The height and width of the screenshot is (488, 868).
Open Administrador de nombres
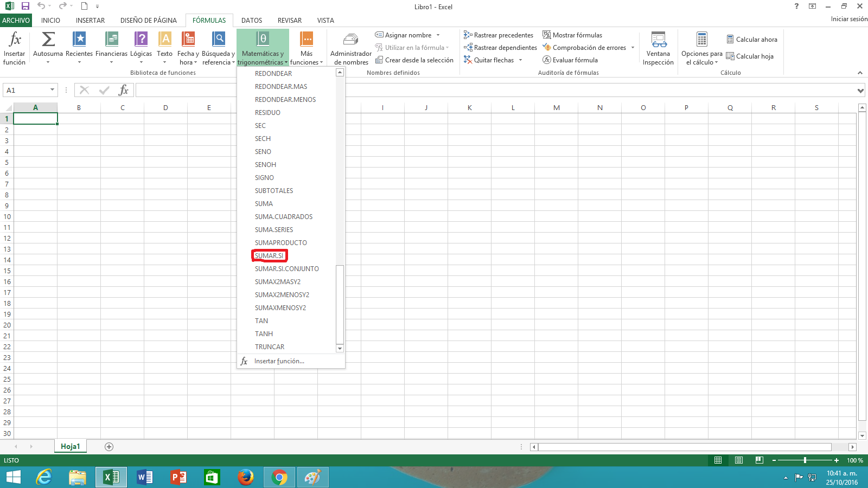pyautogui.click(x=351, y=48)
